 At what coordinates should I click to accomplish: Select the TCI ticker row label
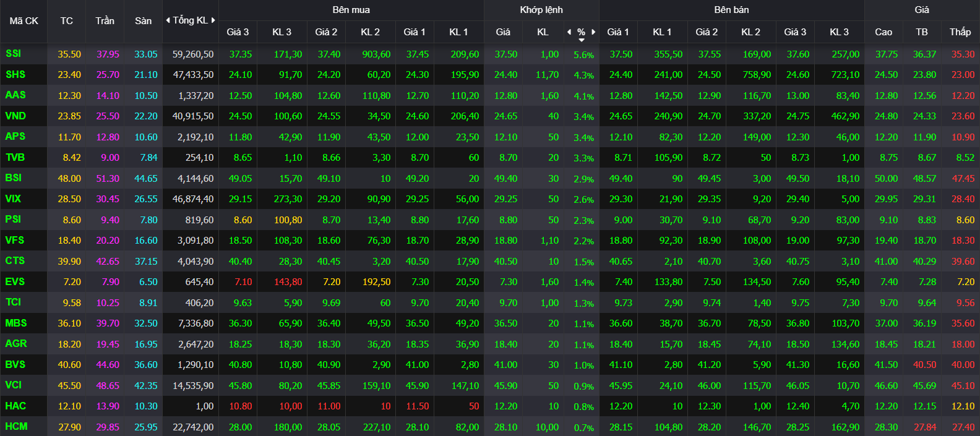[13, 302]
